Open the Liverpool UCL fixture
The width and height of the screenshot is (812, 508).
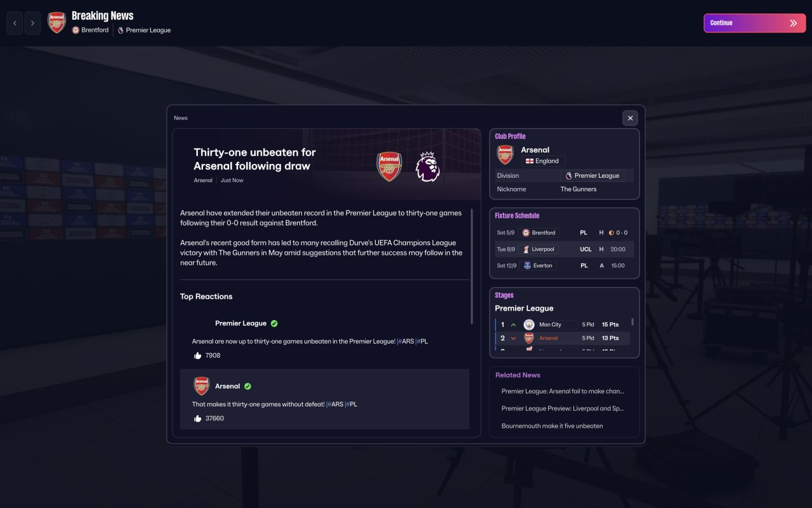[x=539, y=249]
